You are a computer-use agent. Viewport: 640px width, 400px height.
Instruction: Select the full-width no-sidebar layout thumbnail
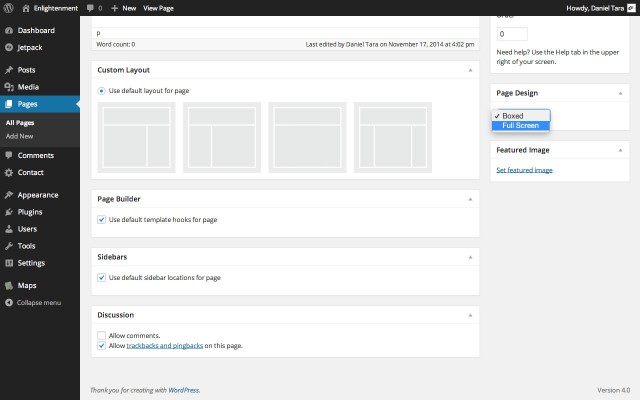pyautogui.click(x=307, y=138)
